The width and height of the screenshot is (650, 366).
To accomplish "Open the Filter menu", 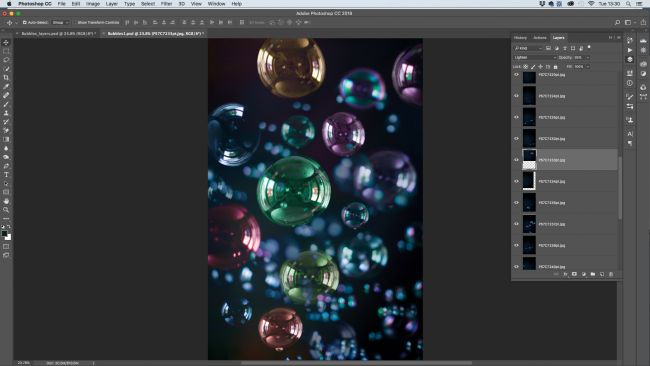I will click(x=166, y=4).
